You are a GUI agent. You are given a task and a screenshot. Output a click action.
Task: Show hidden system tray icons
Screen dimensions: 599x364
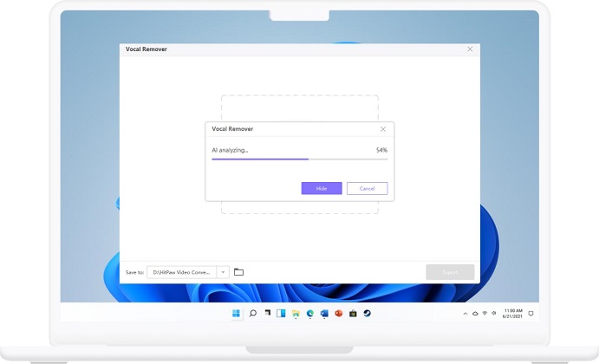[x=466, y=314]
